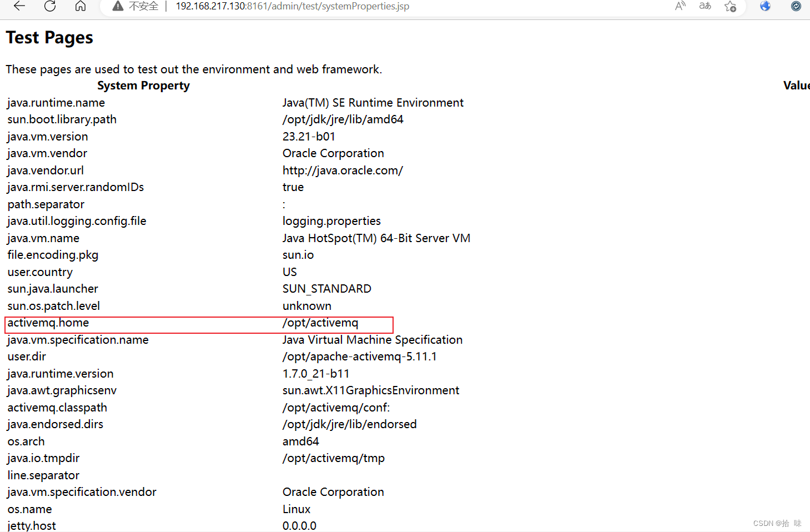Select value 'Java(TM) SE Runtime Environment'
Screen dimensions: 810x532
pos(373,103)
